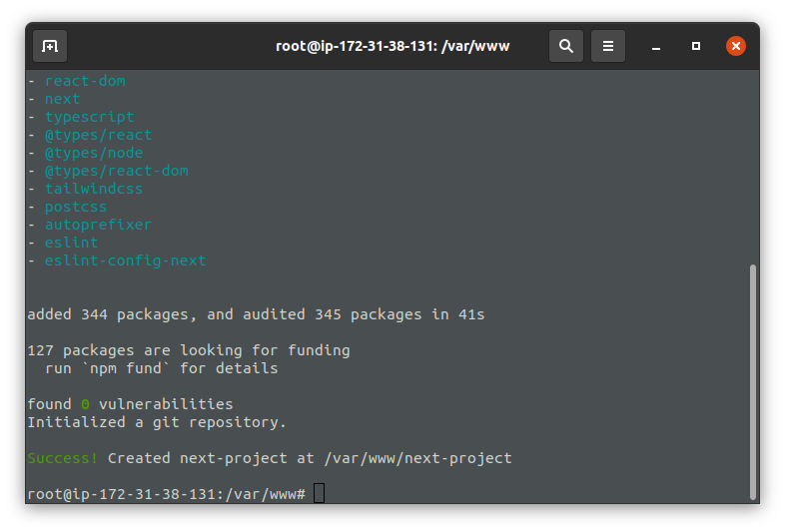Click the /var/www/next-project path text
This screenshot has height=532, width=785.
tap(418, 458)
